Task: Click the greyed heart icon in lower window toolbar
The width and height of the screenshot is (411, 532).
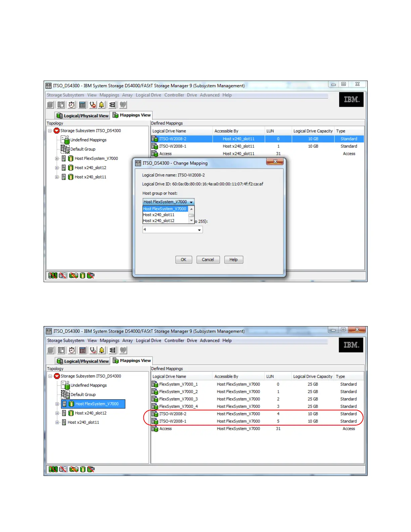Action: tap(123, 350)
